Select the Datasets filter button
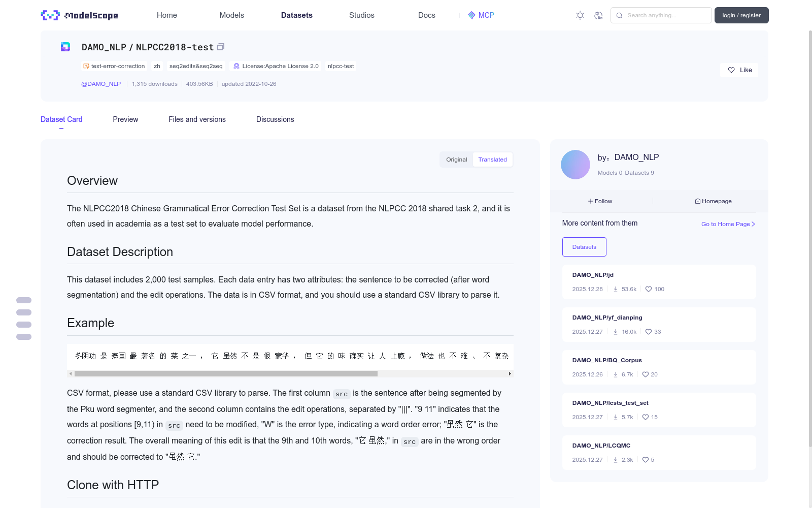812x508 pixels. click(584, 247)
